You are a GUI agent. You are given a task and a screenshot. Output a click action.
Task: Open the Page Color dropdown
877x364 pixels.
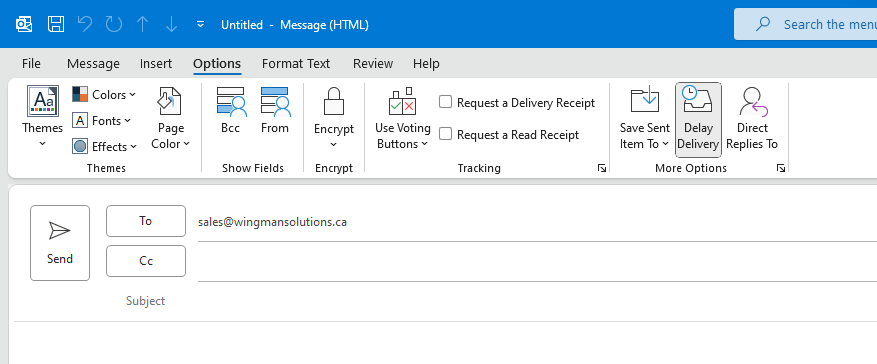coord(171,119)
